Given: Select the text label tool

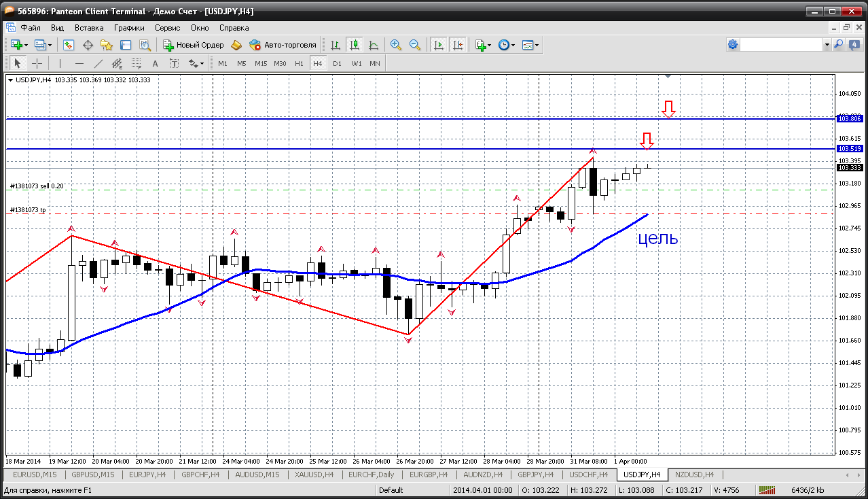Looking at the screenshot, I should click(174, 63).
